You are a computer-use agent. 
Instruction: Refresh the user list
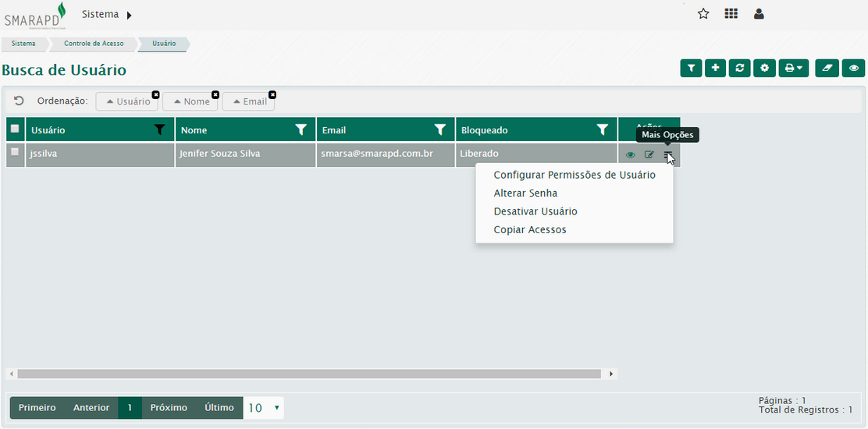coord(739,69)
